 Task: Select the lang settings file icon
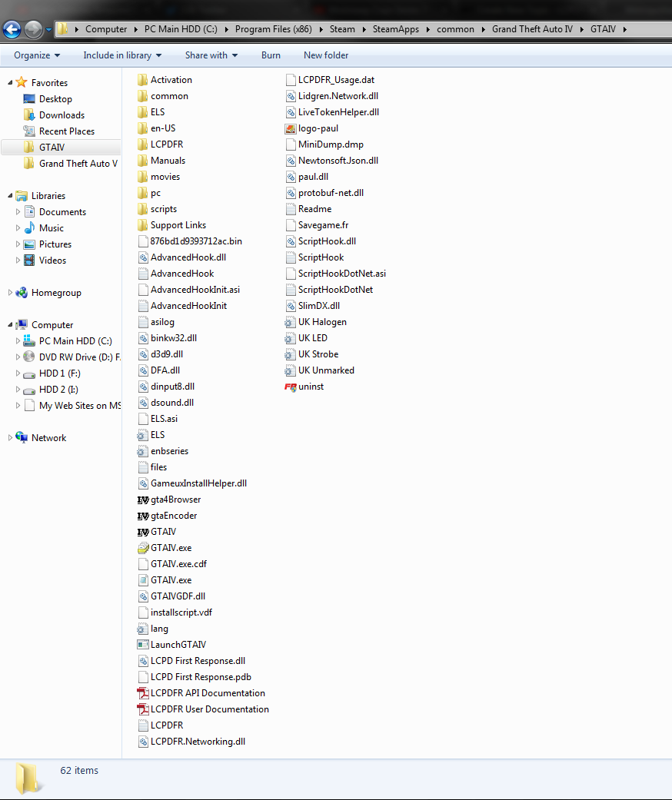(x=142, y=629)
